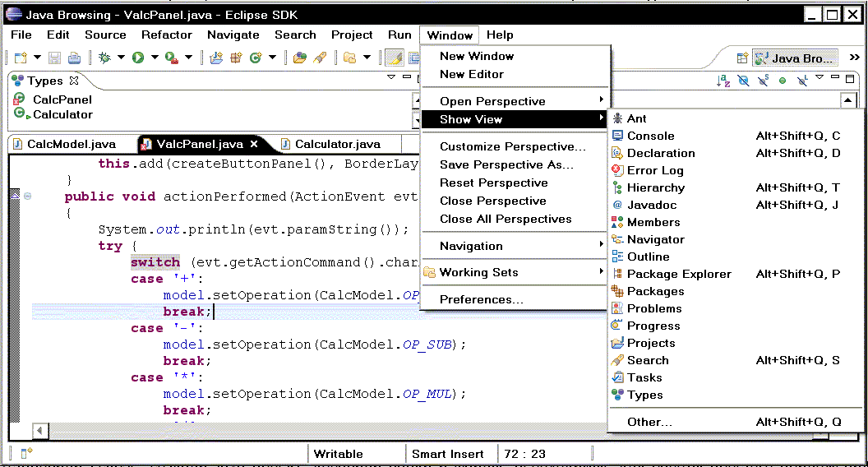Open the Run dropdown arrow
Screen dimensions: 868x467
coord(155,57)
